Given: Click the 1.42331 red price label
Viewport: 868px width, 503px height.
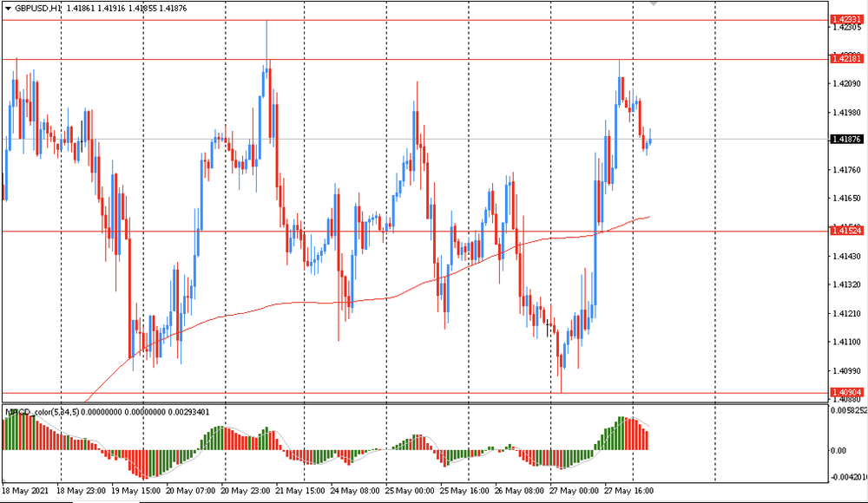Looking at the screenshot, I should tap(846, 19).
